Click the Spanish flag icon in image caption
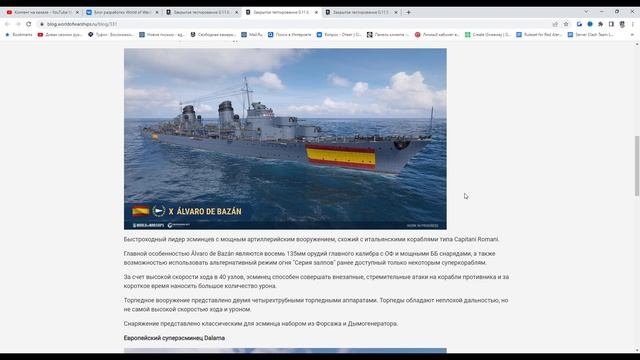640x360 pixels. tap(140, 211)
